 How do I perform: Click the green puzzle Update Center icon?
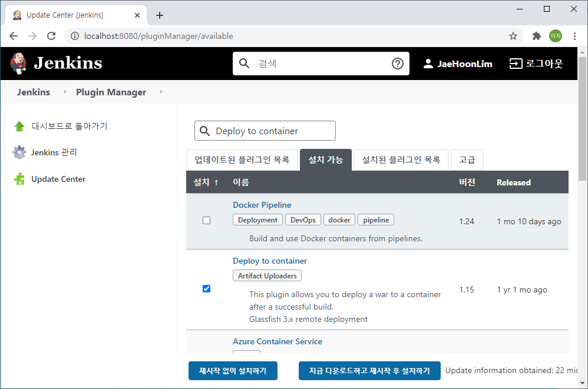pos(19,179)
